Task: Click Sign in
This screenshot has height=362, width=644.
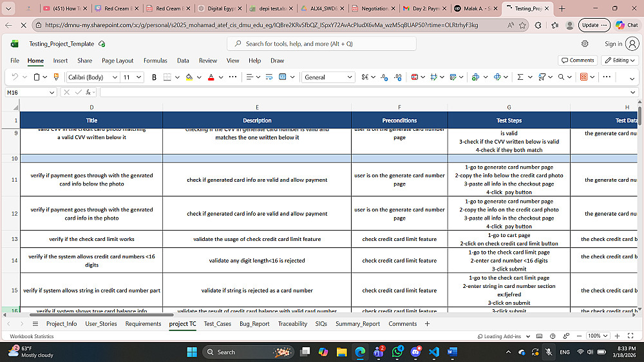Action: 614,44
